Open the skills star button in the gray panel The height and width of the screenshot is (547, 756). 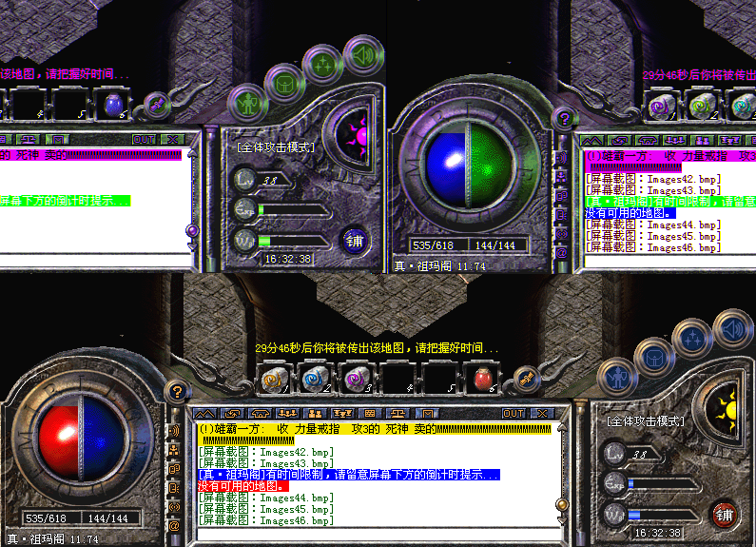[693, 339]
